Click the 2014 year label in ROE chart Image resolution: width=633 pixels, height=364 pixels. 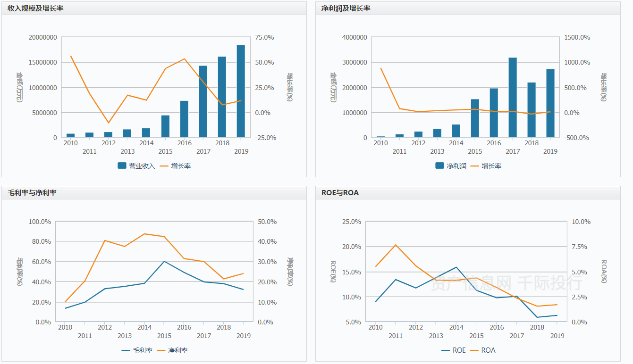(456, 327)
